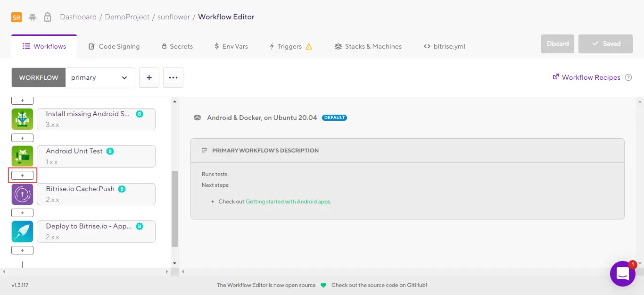Go to the Env Vars tab
644x295 pixels.
click(x=231, y=46)
